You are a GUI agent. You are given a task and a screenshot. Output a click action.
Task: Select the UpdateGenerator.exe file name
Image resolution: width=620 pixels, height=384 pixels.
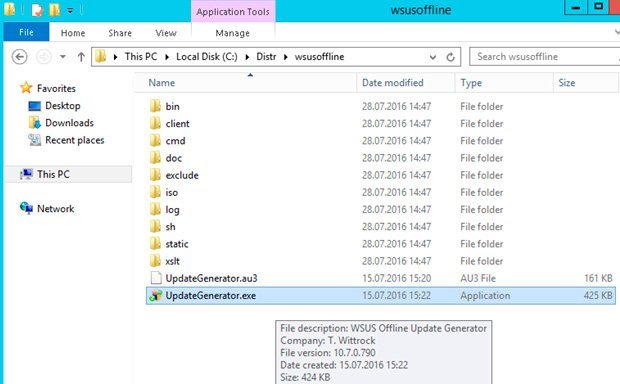pos(211,295)
